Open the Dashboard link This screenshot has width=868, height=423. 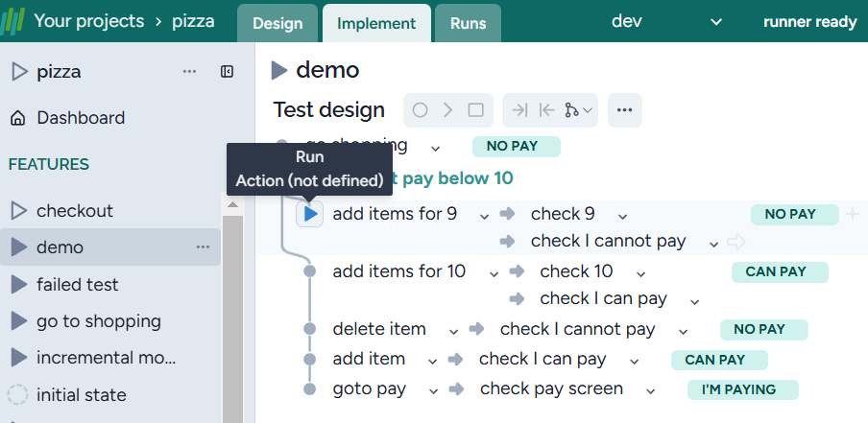[x=81, y=118]
